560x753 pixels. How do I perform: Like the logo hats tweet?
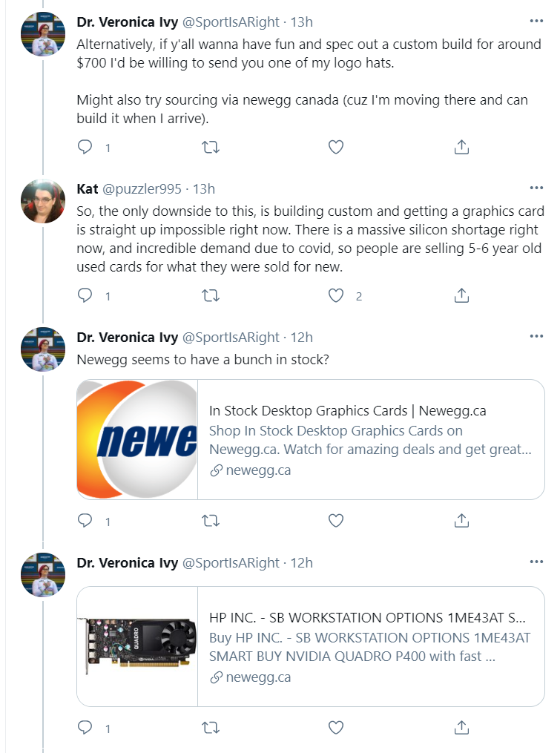pos(336,147)
